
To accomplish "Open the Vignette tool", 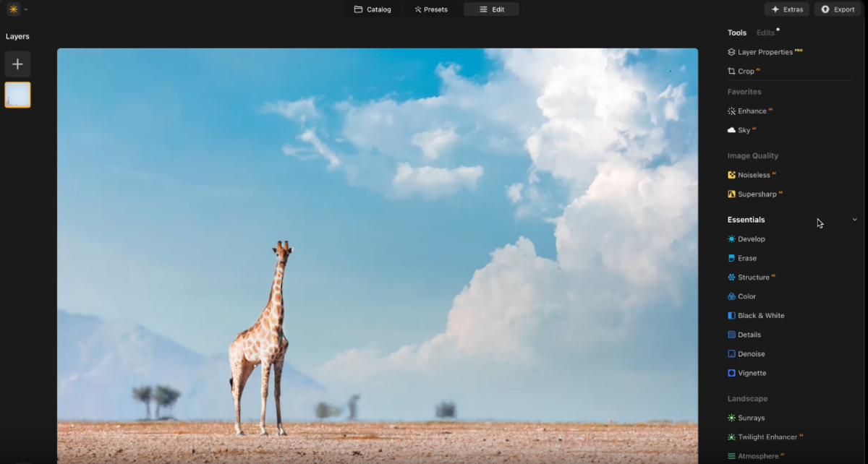I will [751, 372].
